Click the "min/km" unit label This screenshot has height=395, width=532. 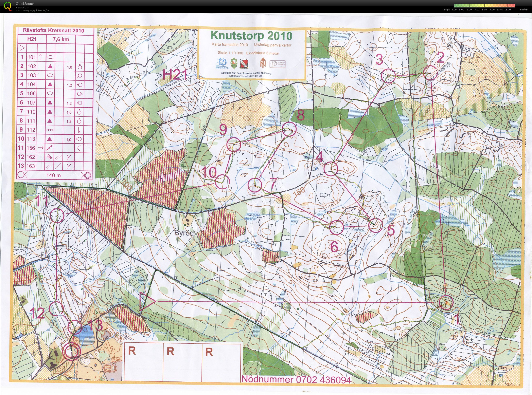point(524,10)
